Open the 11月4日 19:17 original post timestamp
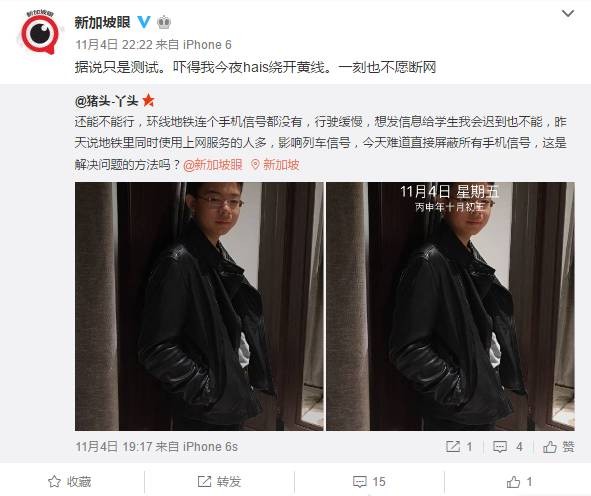The image size is (591, 496). 113,447
